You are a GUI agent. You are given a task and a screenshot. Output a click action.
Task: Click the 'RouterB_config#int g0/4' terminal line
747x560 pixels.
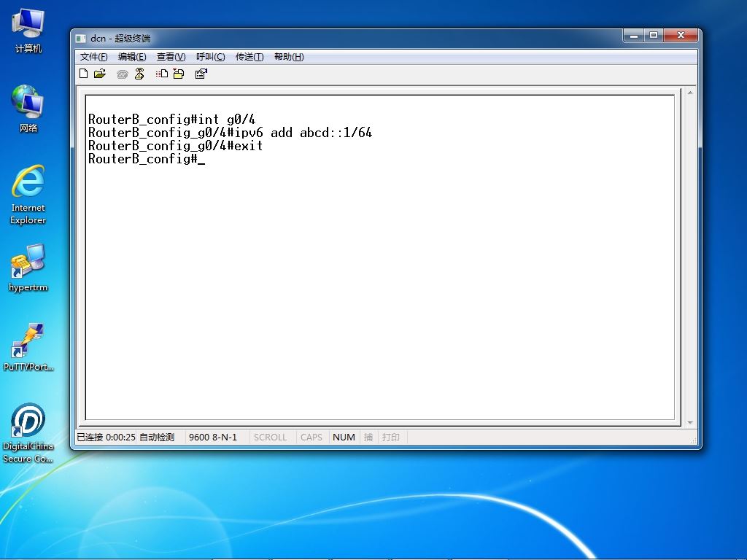[x=172, y=119]
